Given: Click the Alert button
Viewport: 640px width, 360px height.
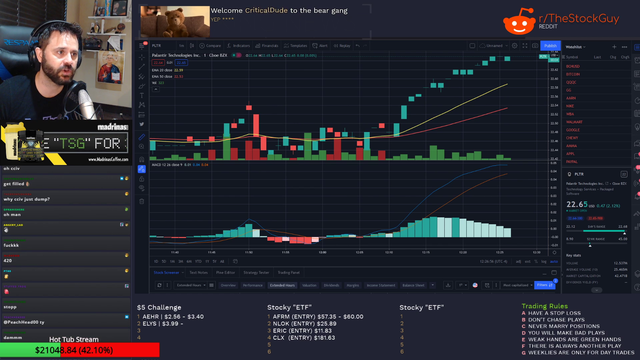Looking at the screenshot, I should pyautogui.click(x=320, y=46).
